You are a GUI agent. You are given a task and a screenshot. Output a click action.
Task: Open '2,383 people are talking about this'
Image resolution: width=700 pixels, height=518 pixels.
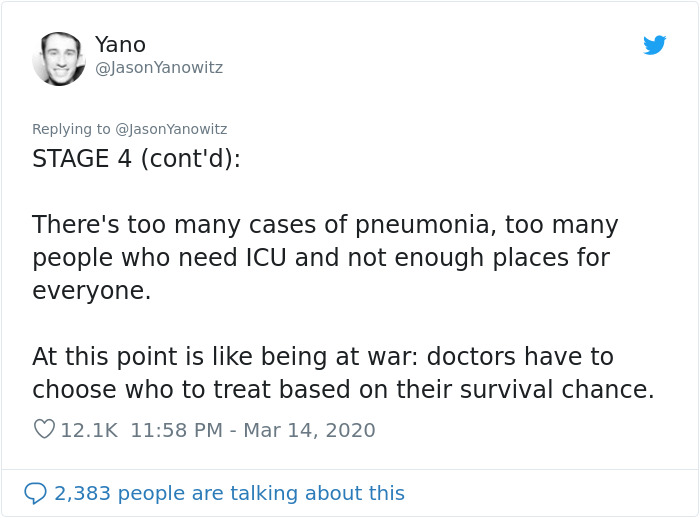coord(229,493)
